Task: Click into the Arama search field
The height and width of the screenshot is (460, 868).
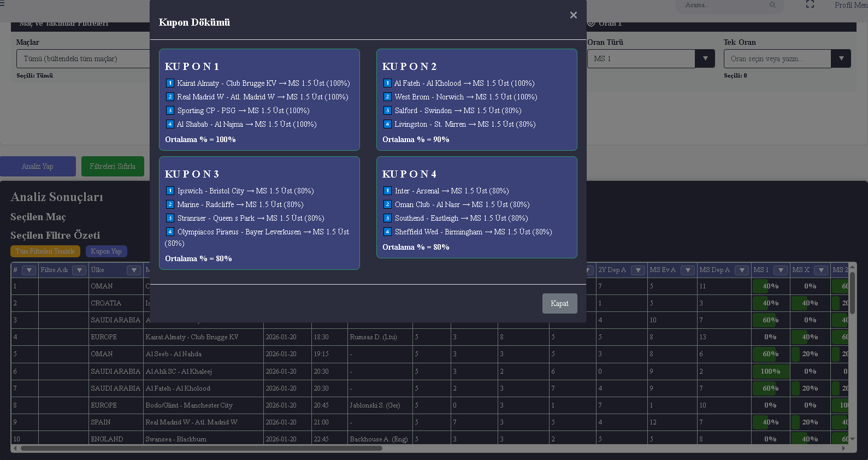Action: (724, 5)
